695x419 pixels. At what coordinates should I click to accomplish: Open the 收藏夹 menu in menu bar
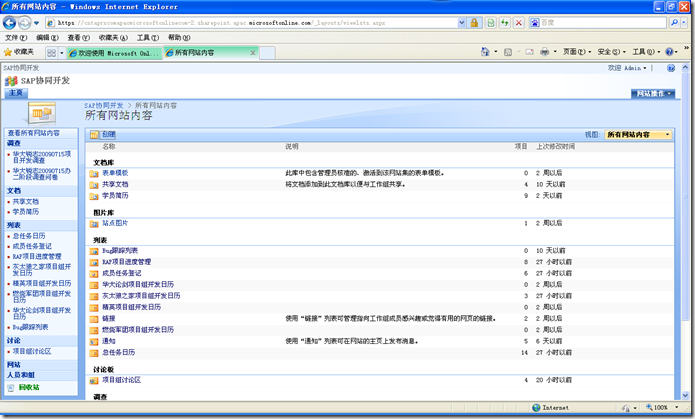[x=113, y=38]
